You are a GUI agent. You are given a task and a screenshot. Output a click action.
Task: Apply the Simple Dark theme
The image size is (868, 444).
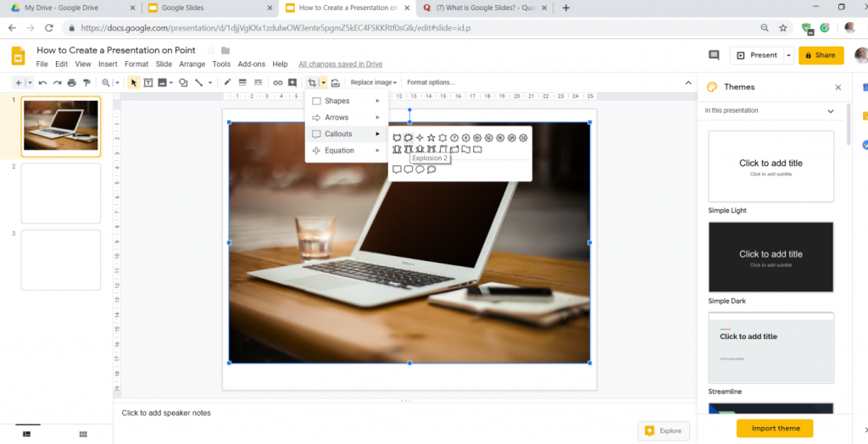[x=771, y=258]
